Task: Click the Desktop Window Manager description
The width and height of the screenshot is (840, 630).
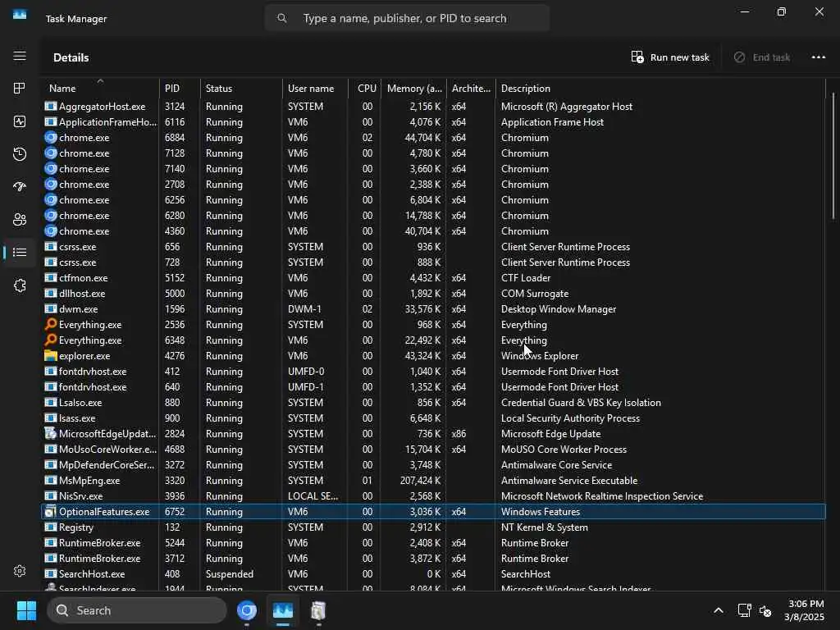Action: tap(558, 309)
